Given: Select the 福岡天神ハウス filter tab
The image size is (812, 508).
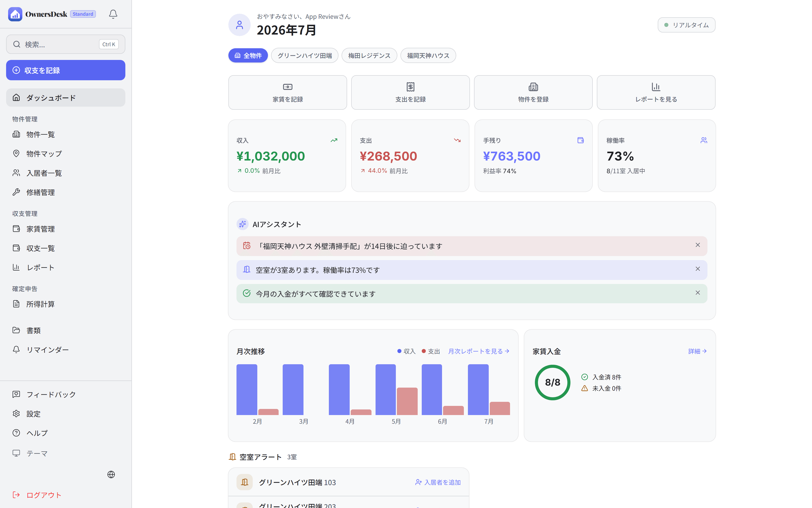Looking at the screenshot, I should pos(428,55).
